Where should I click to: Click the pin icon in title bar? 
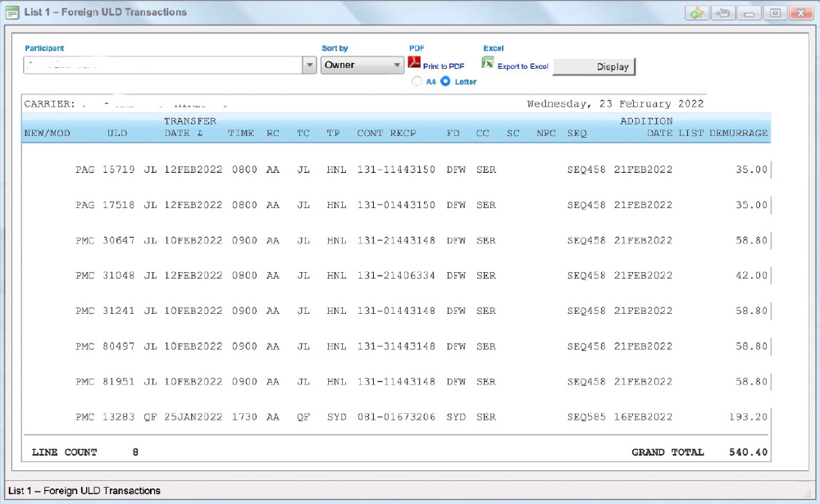(723, 13)
